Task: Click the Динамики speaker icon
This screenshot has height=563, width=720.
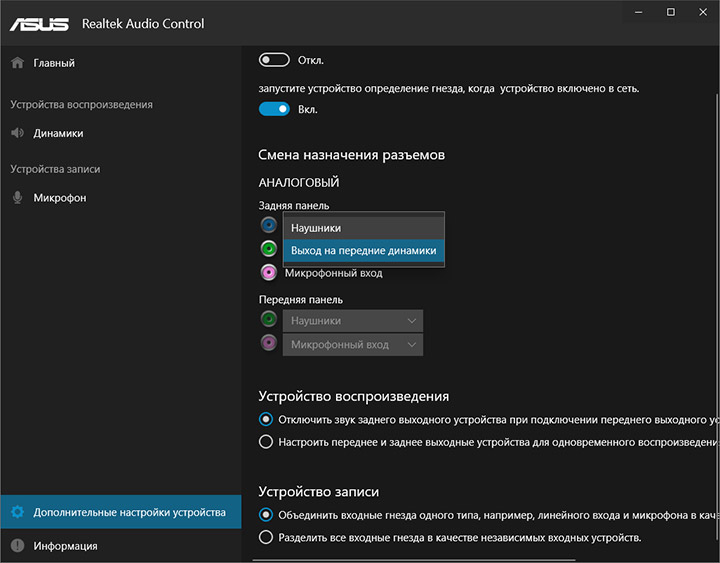Action: [17, 133]
